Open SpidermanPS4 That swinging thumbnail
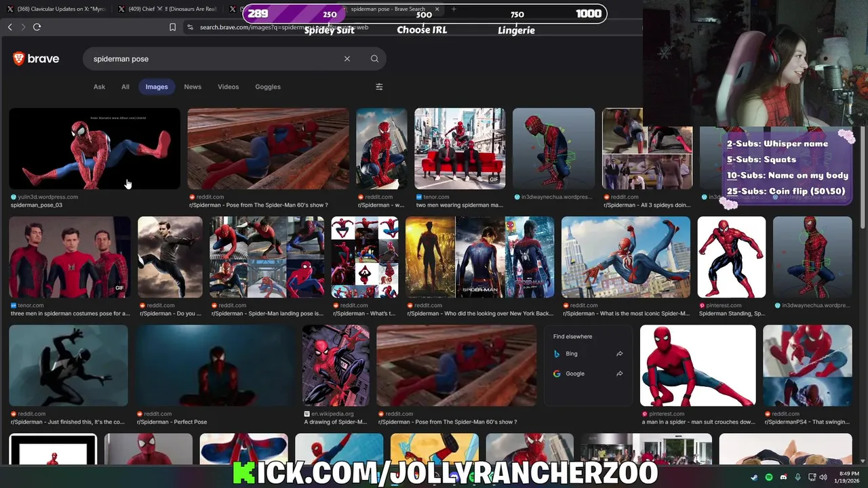The width and height of the screenshot is (868, 488). pyautogui.click(x=808, y=365)
